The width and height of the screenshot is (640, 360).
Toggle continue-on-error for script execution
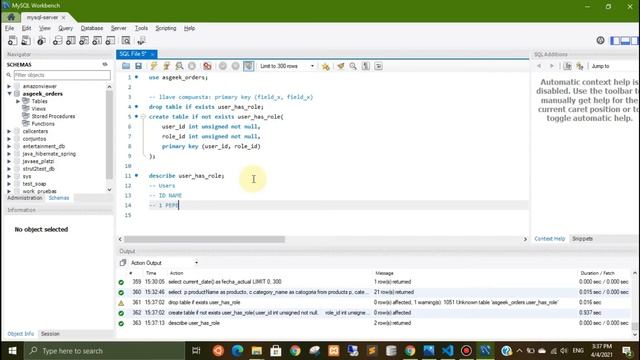click(207, 66)
